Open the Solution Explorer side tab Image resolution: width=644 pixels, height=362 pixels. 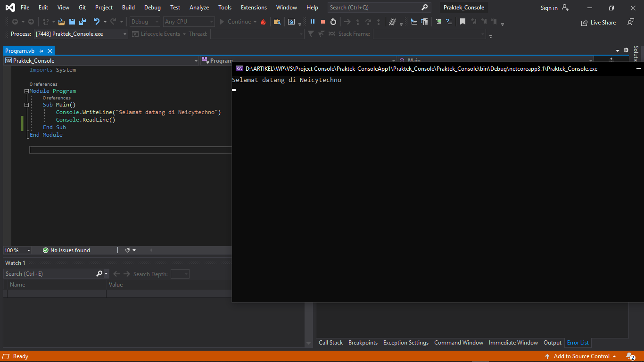click(x=636, y=53)
